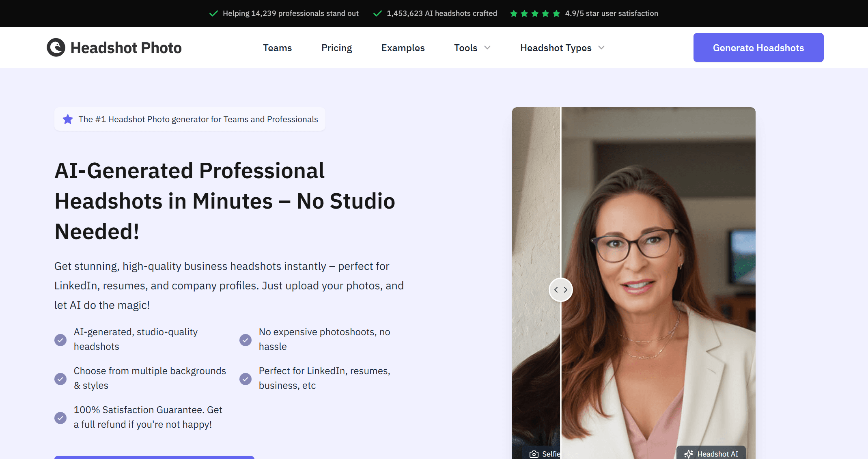
Task: Expand the Tools dropdown menu
Action: [x=472, y=48]
